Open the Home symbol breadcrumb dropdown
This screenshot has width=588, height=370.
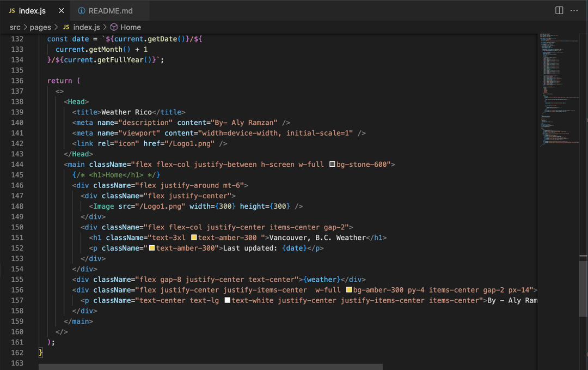[x=131, y=27]
